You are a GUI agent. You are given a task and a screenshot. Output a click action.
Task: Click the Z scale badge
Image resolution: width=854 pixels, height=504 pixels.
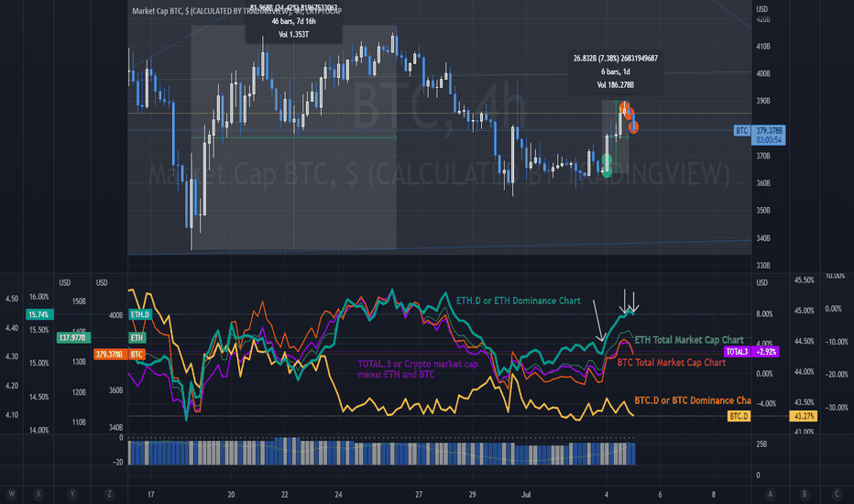click(x=109, y=494)
